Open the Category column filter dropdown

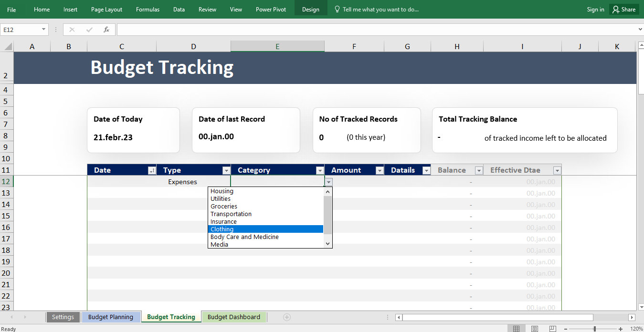320,170
